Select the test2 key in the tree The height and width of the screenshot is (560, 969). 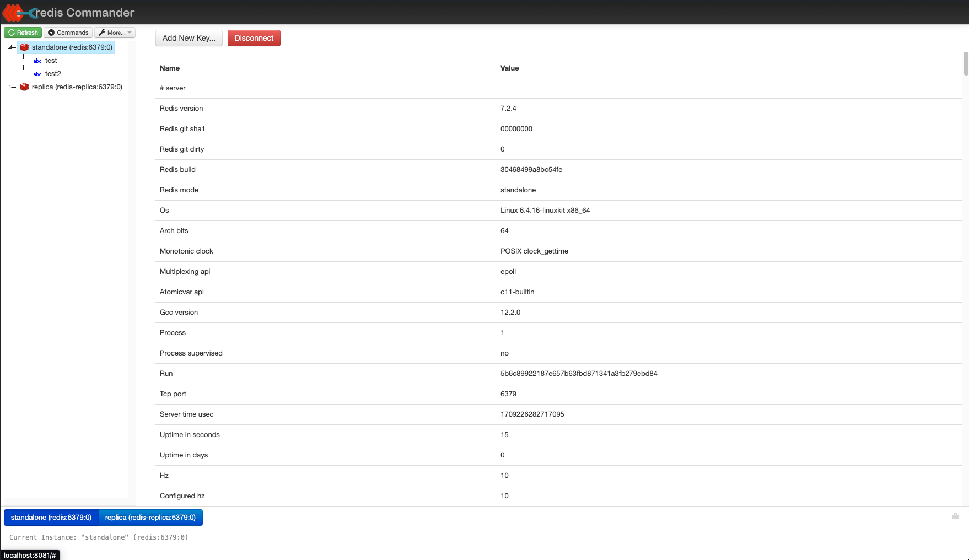point(53,74)
